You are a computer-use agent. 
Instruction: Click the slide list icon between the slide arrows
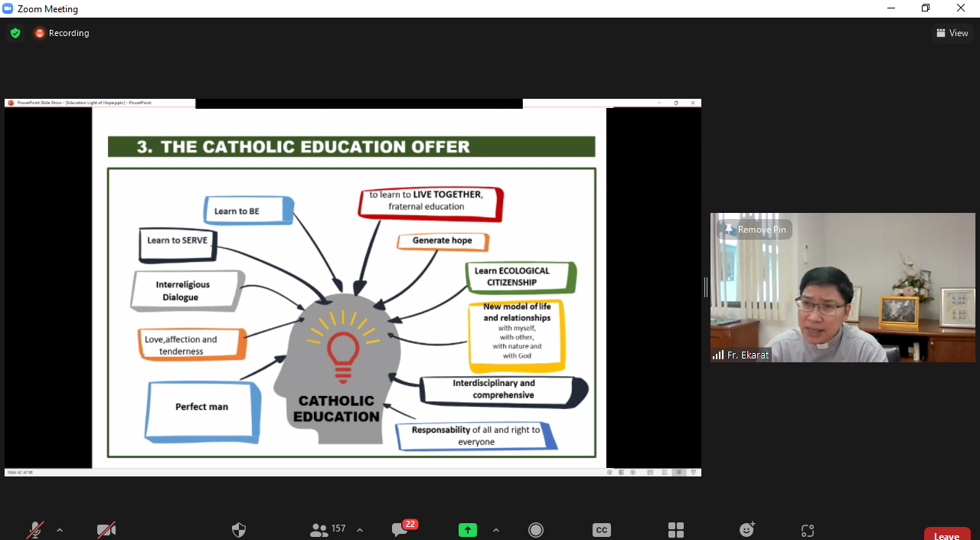[621, 473]
